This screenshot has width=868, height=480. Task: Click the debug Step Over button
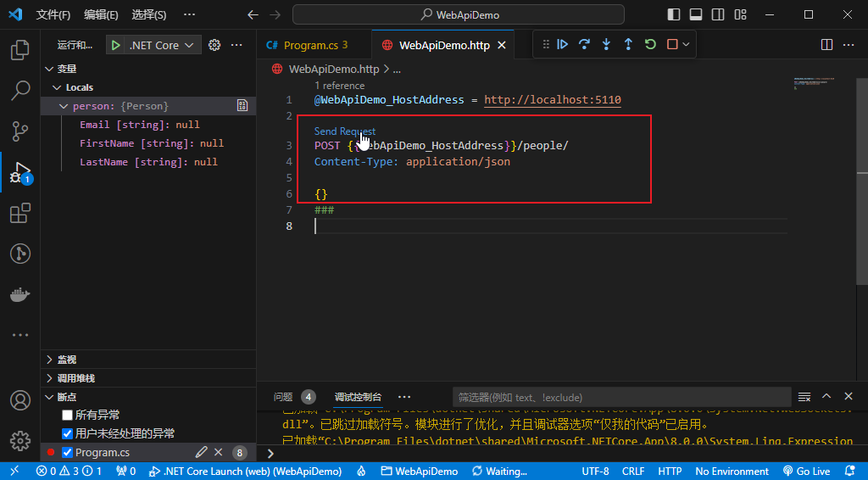(584, 45)
